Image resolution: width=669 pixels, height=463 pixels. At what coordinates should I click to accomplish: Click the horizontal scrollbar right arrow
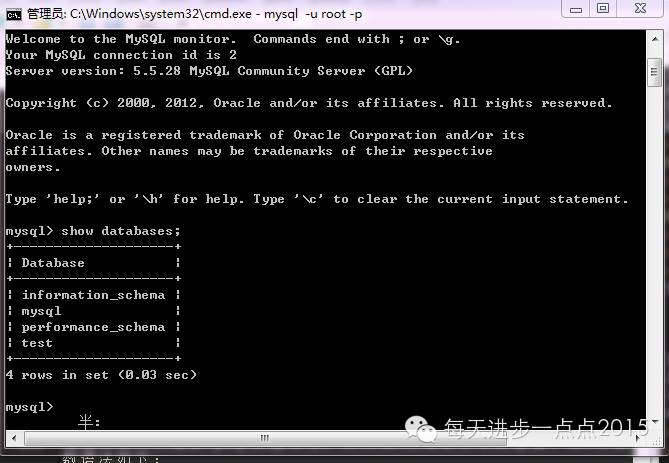tap(638, 438)
